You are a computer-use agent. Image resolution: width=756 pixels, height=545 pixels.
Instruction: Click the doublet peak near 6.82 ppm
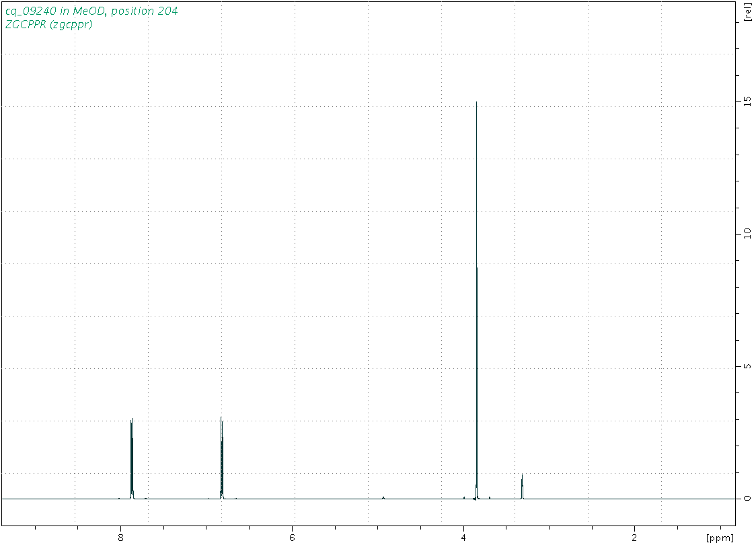click(x=222, y=458)
